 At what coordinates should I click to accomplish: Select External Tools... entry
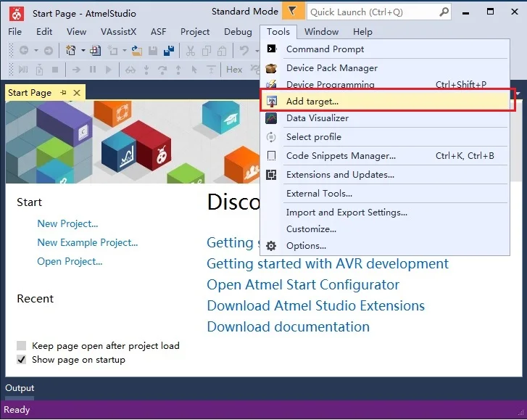tap(386, 194)
